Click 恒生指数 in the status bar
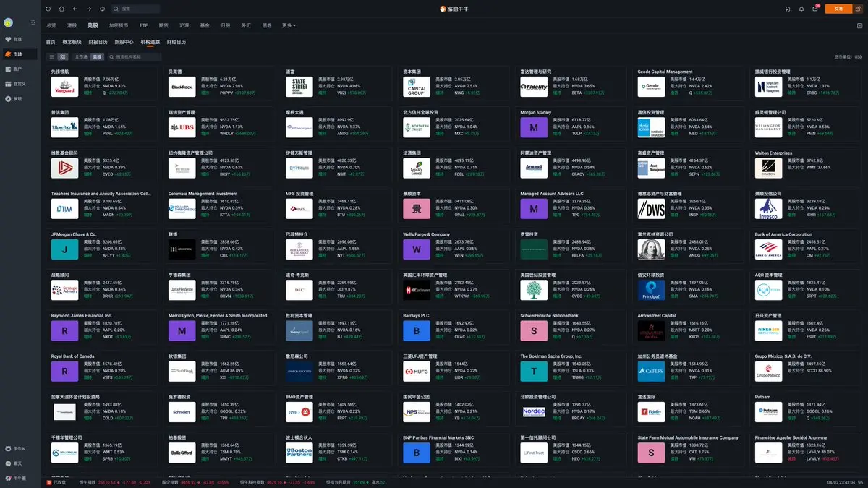Image resolution: width=868 pixels, height=488 pixels. click(x=88, y=482)
